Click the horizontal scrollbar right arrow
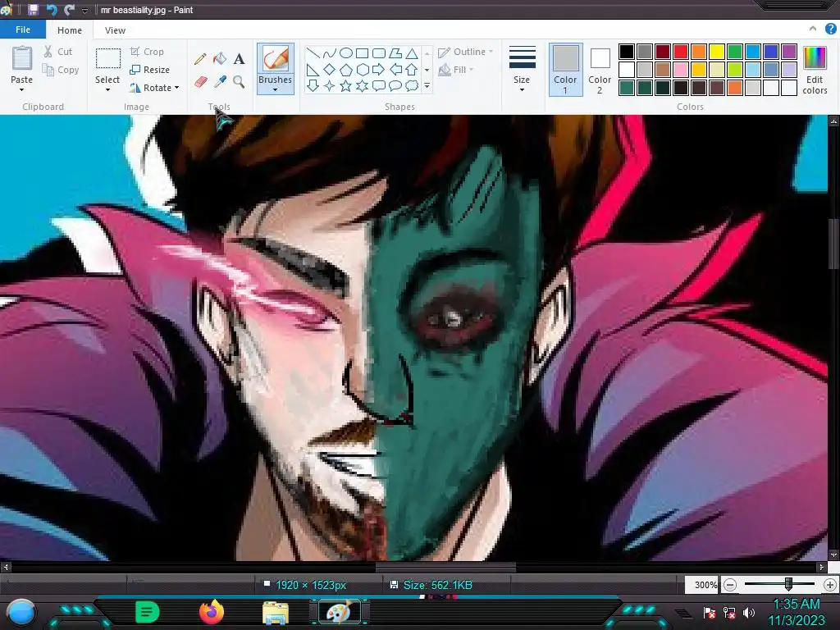 [821, 567]
